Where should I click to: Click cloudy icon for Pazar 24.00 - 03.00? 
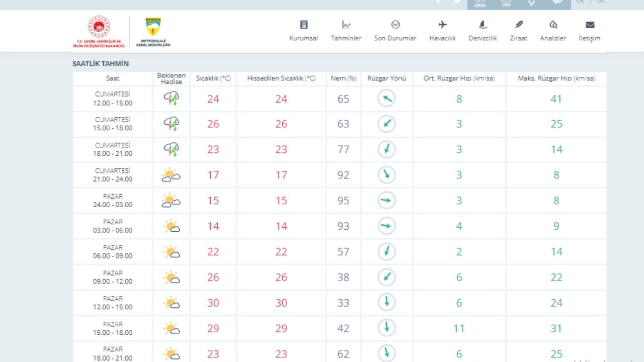point(171,201)
